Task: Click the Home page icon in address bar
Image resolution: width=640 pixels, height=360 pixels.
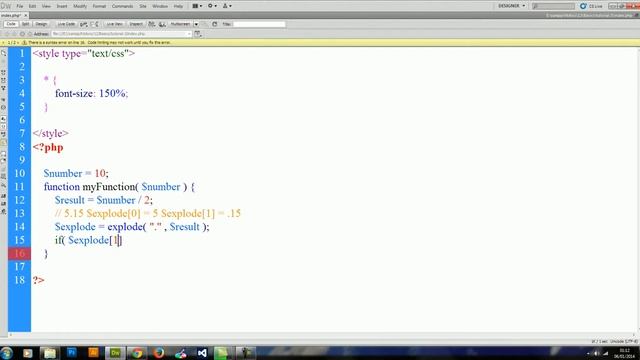Action: (29, 34)
